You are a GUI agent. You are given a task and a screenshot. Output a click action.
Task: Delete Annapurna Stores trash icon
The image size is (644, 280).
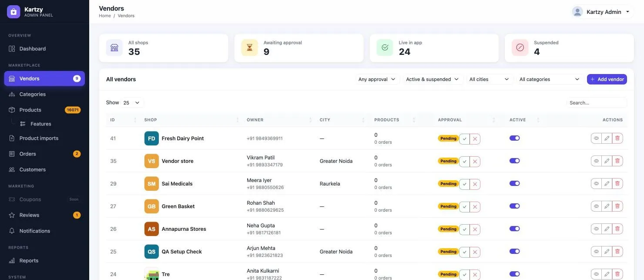pos(617,229)
